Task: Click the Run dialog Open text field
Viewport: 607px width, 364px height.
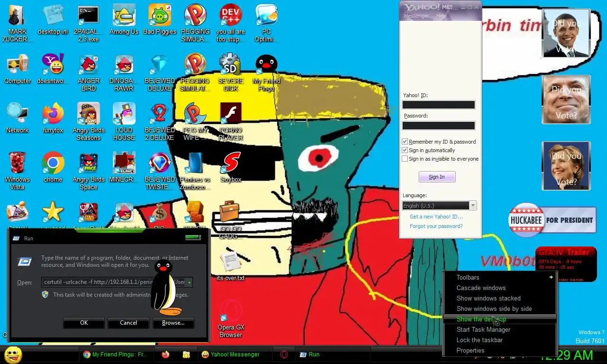Action: (x=113, y=282)
